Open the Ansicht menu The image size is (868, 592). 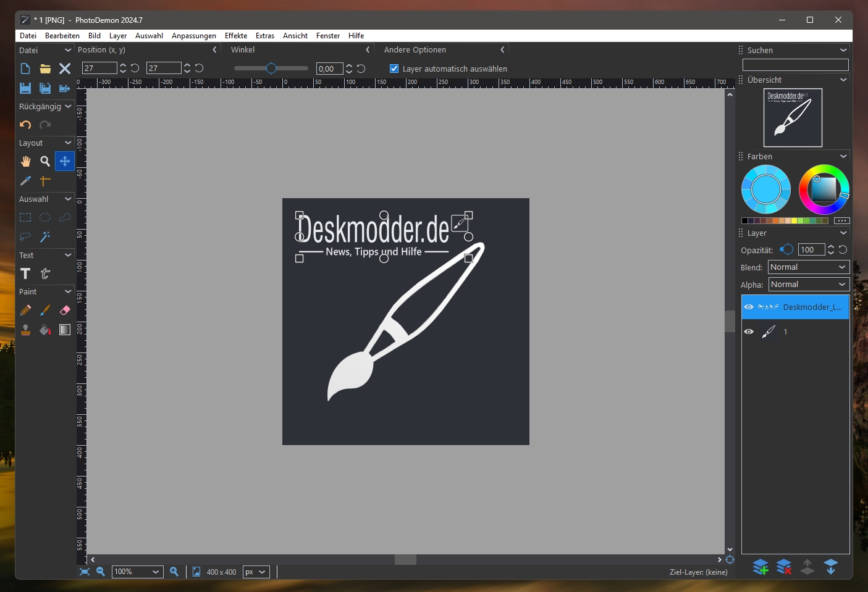point(295,36)
